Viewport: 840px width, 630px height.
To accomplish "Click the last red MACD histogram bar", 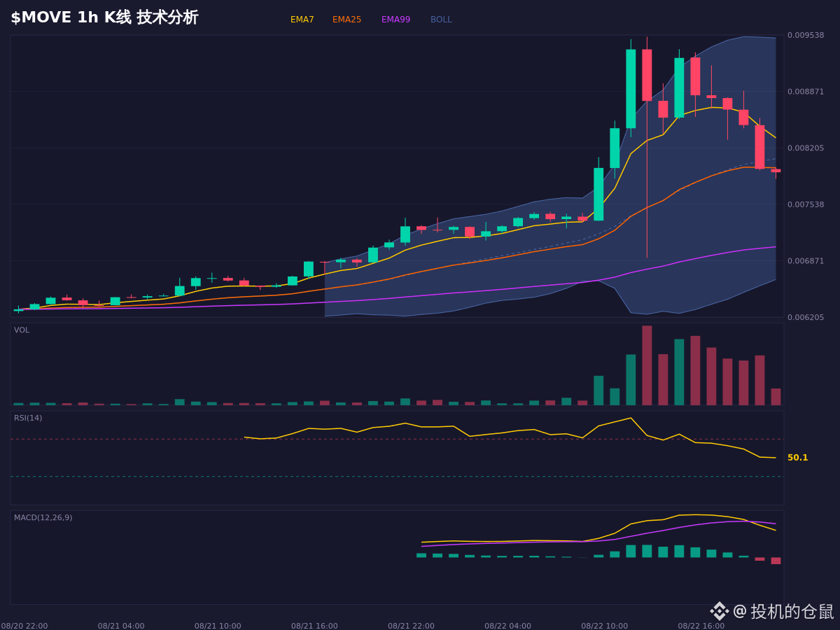I will (776, 561).
